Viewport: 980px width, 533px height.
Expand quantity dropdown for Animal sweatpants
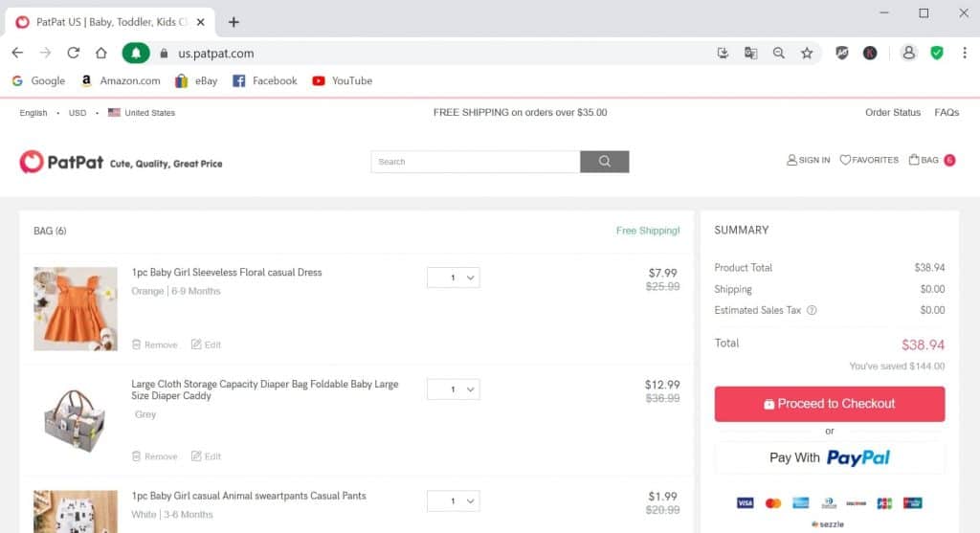coord(453,501)
